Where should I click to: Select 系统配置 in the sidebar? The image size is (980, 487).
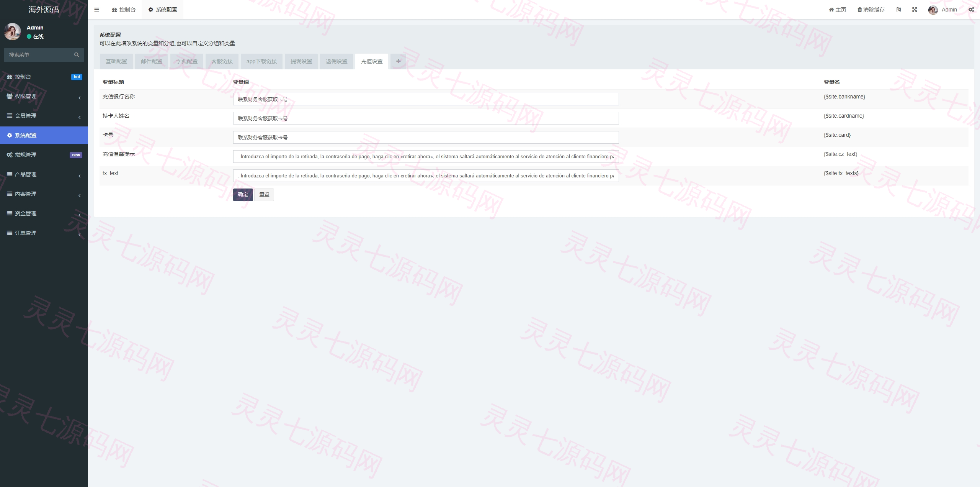pos(44,135)
